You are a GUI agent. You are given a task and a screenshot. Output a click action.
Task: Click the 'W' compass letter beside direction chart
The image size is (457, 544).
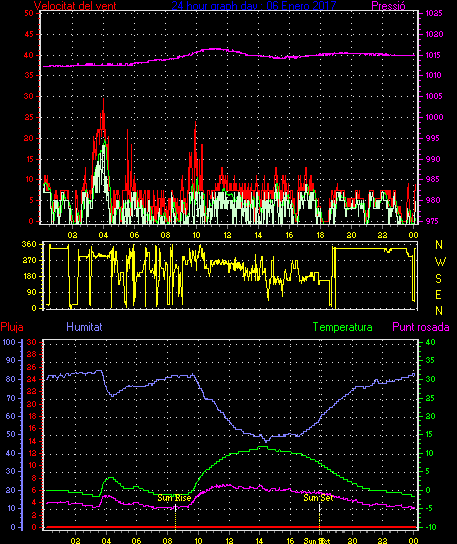pyautogui.click(x=440, y=262)
